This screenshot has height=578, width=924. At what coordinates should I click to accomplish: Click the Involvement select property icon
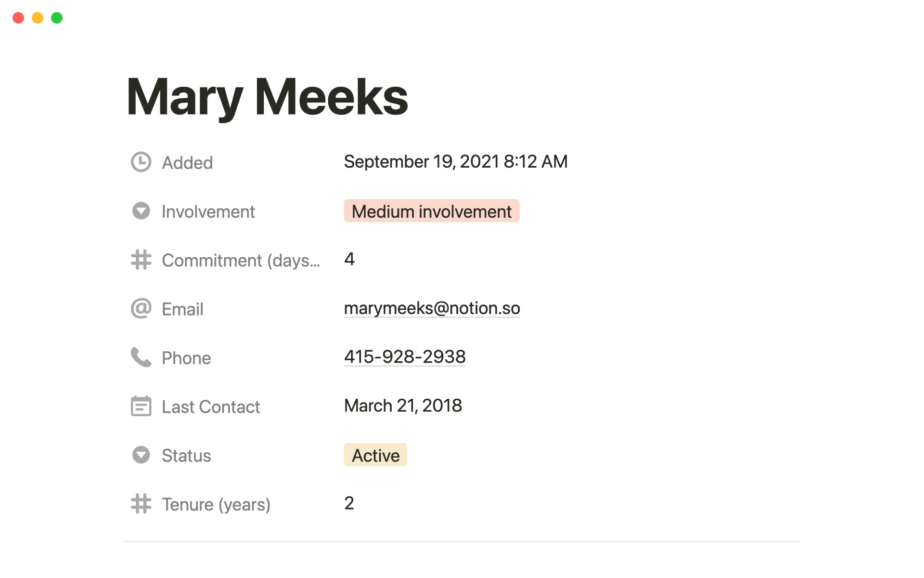(141, 211)
